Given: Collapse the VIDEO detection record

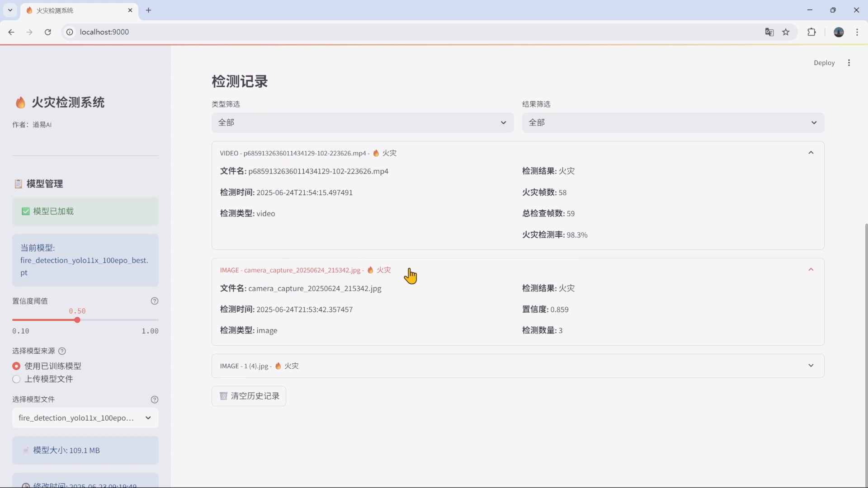Looking at the screenshot, I should pos(811,153).
